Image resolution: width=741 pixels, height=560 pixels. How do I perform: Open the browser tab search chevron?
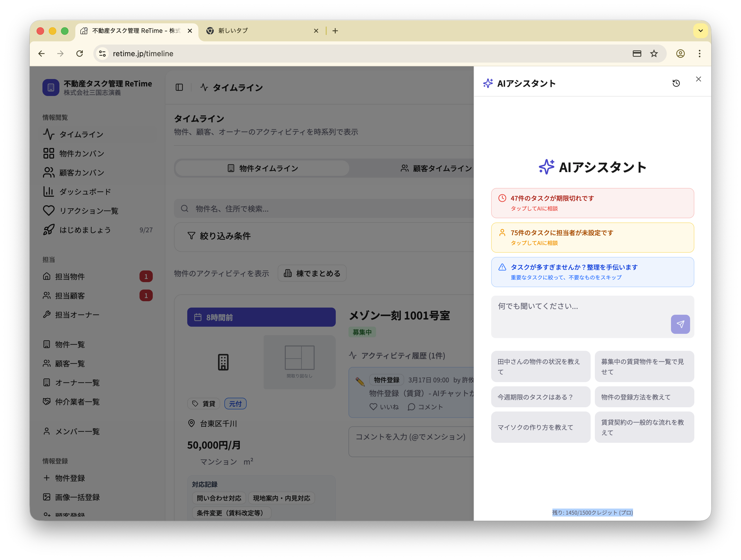[x=700, y=30]
